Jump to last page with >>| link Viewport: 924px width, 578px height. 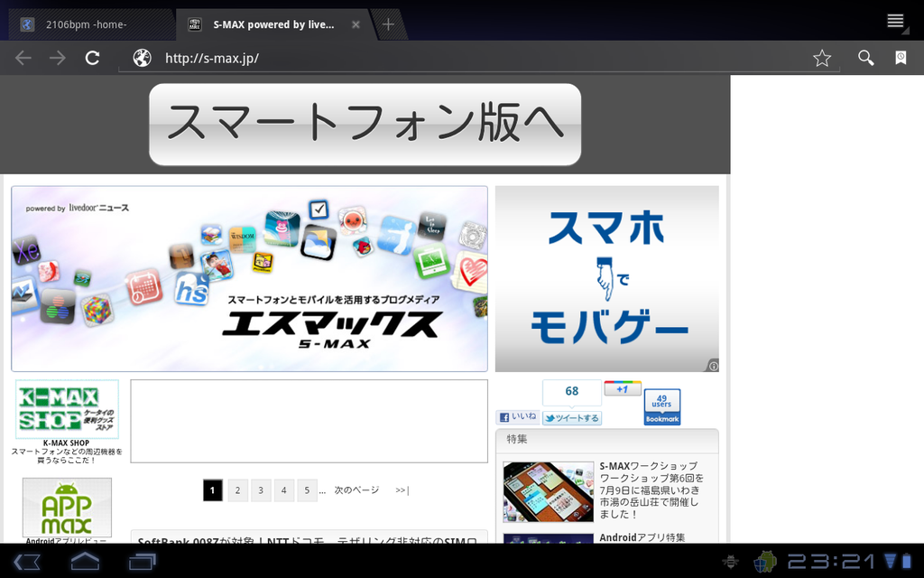tap(402, 490)
